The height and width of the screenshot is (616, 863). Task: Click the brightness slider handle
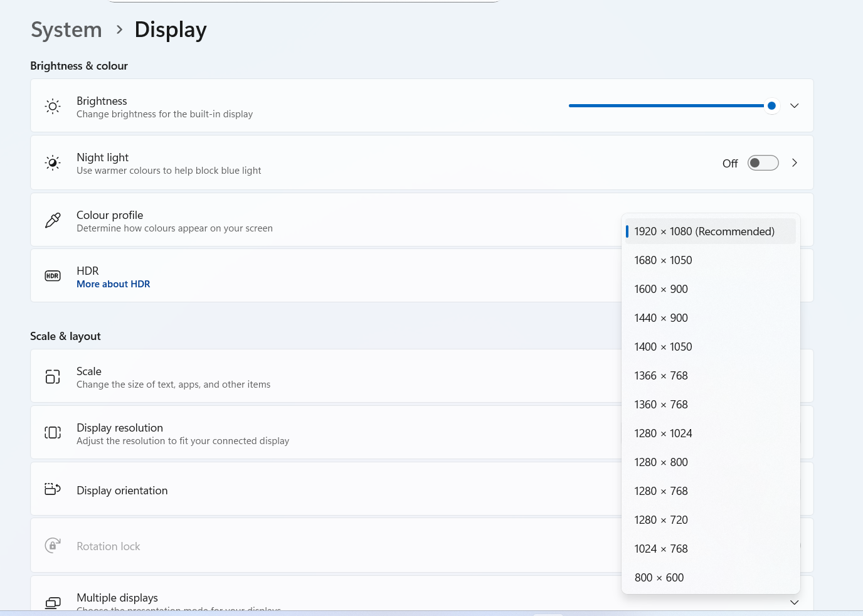click(x=771, y=106)
